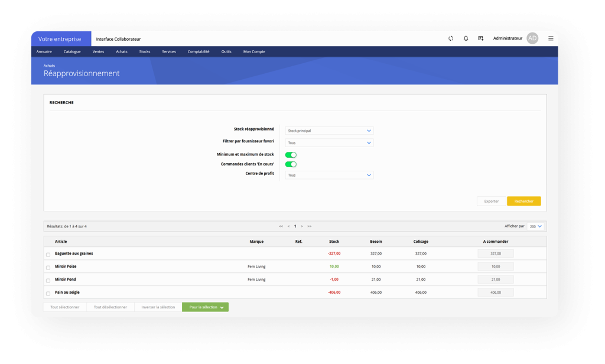Toggle Minimum et maximum de stock switch
605x364 pixels.
(291, 155)
